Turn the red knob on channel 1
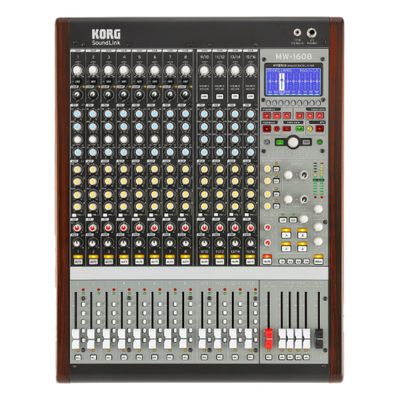Screen dimensions: 400x400 click(77, 227)
